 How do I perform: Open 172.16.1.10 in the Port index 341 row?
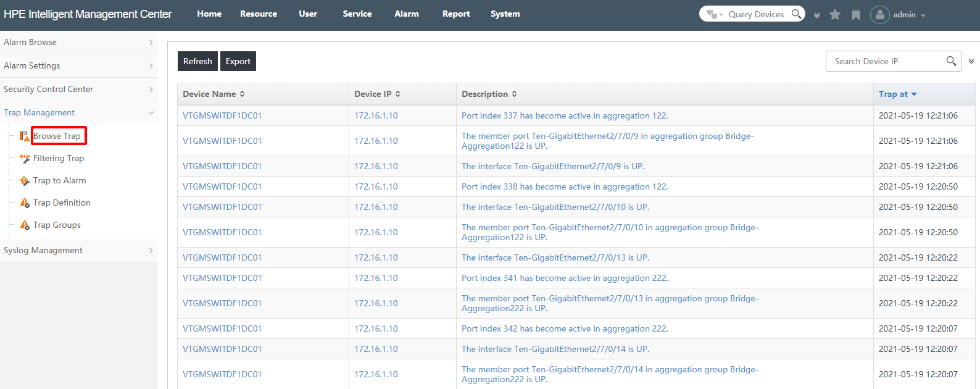[376, 278]
